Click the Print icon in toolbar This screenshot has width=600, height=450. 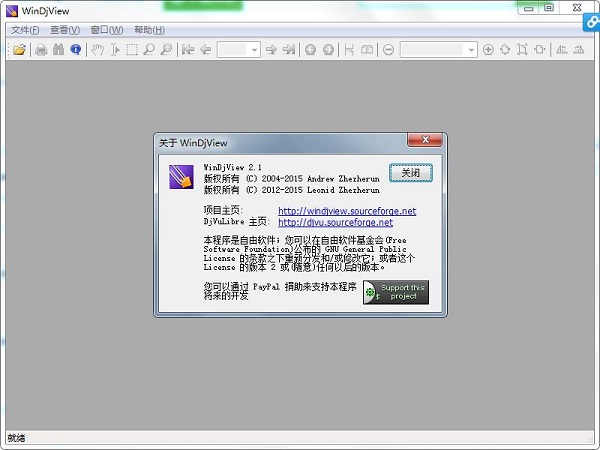42,49
